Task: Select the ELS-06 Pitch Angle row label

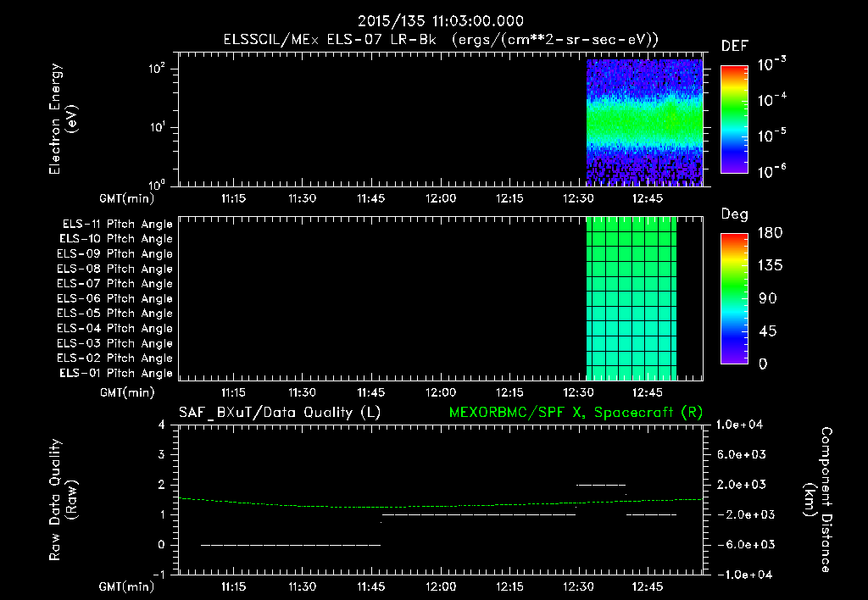Action: click(114, 299)
